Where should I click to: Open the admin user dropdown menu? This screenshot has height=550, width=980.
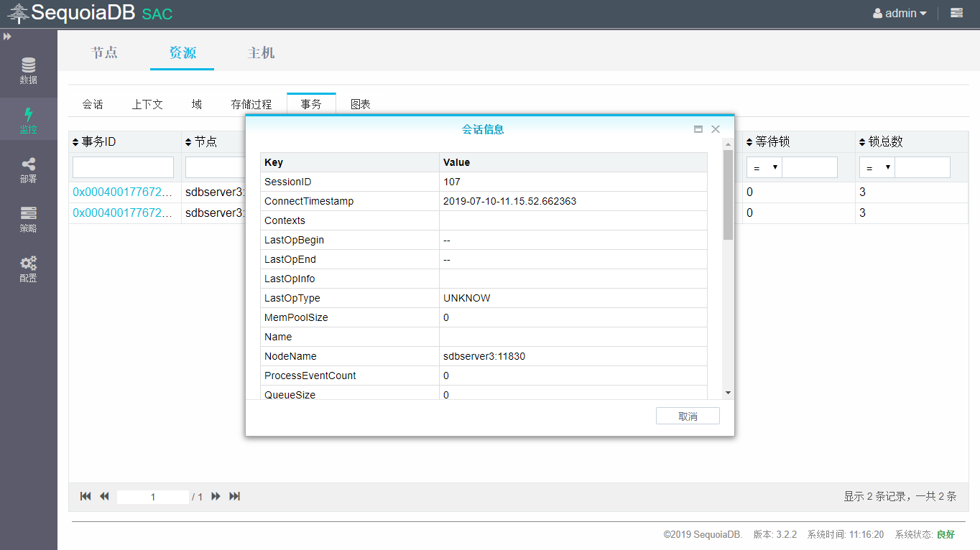click(900, 13)
